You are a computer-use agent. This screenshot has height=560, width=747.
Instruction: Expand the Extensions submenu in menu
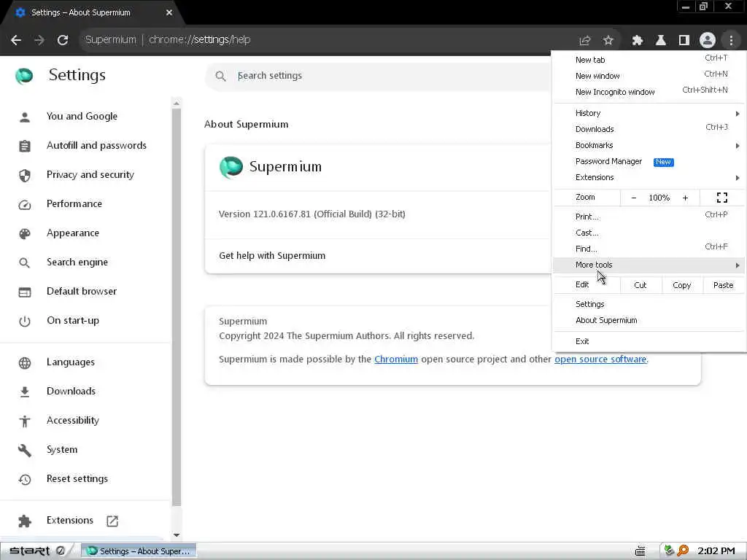click(x=649, y=178)
